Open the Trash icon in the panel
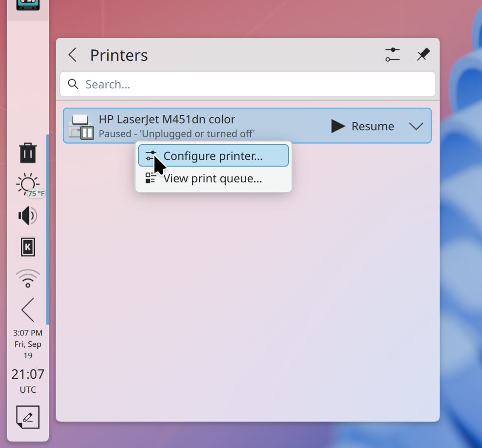The height and width of the screenshot is (448, 482). tap(28, 153)
